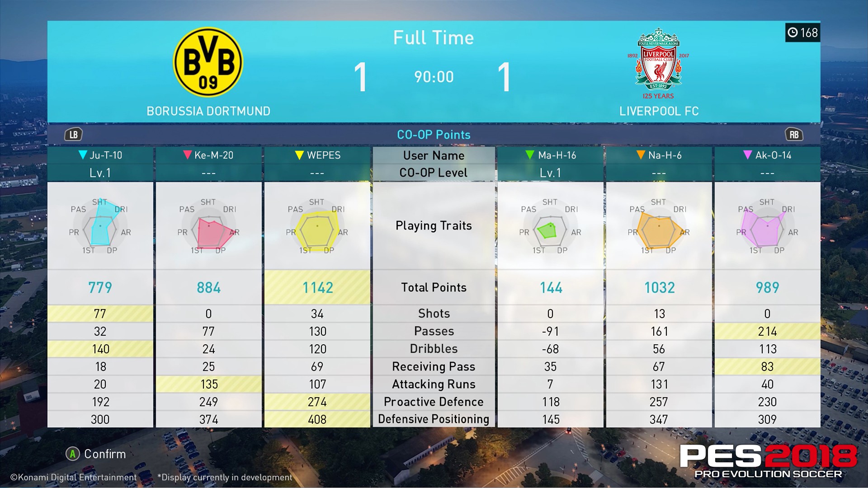Click the match timer showing 90:00
The height and width of the screenshot is (488, 868).
point(434,75)
